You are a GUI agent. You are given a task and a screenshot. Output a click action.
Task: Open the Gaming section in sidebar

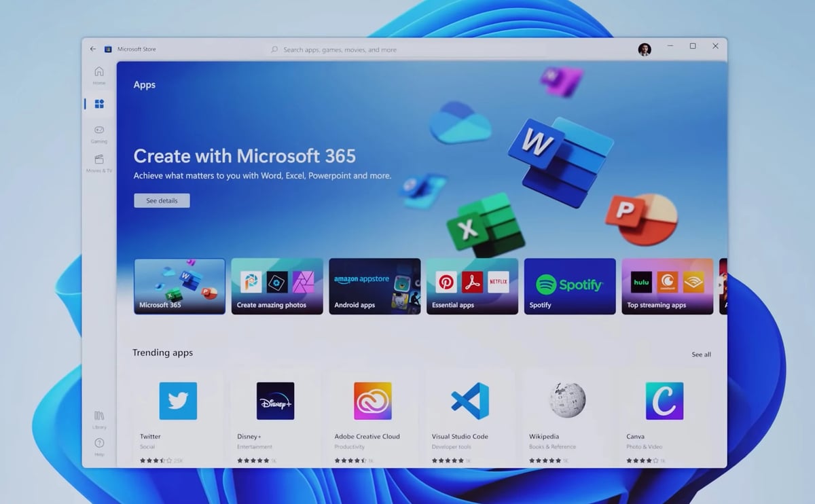click(x=99, y=133)
